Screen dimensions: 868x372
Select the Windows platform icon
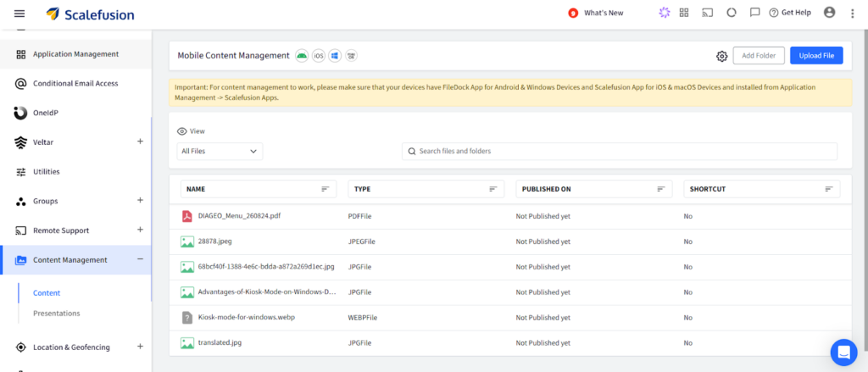pyautogui.click(x=334, y=56)
